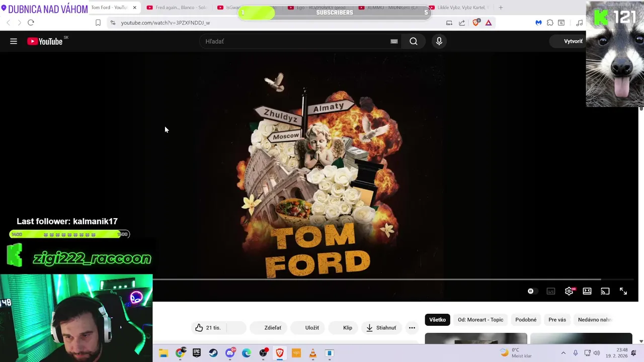
Task: Click the Stiahnuť download button
Action: point(381,328)
